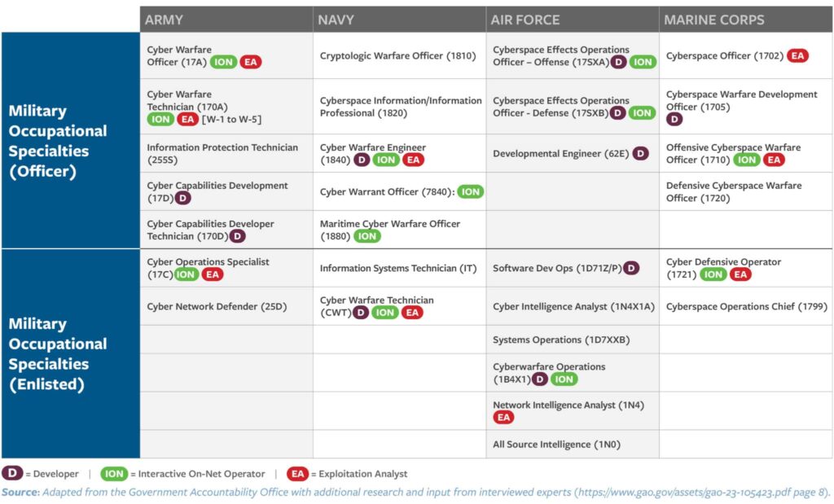The width and height of the screenshot is (834, 504).
Task: Click the D badge next to Software Dev Ops
Action: 631,268
